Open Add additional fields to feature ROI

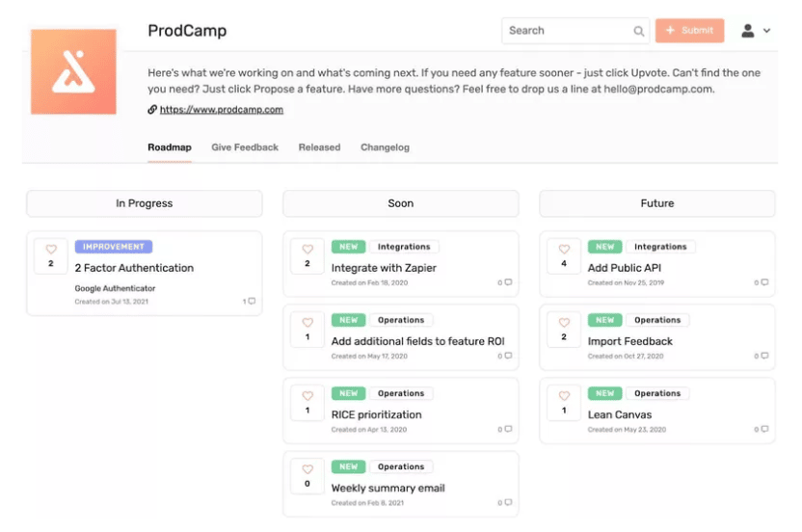pyautogui.click(x=418, y=341)
